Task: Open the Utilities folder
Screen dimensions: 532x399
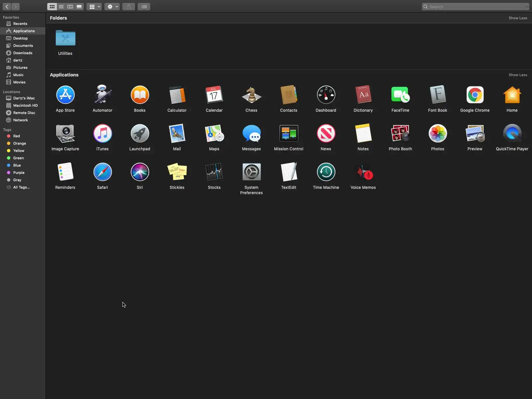Action: coord(65,38)
